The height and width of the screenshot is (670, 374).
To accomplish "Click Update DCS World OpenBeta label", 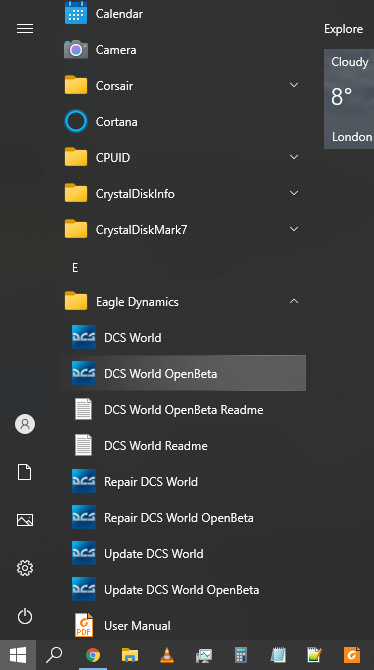I will (x=181, y=590).
